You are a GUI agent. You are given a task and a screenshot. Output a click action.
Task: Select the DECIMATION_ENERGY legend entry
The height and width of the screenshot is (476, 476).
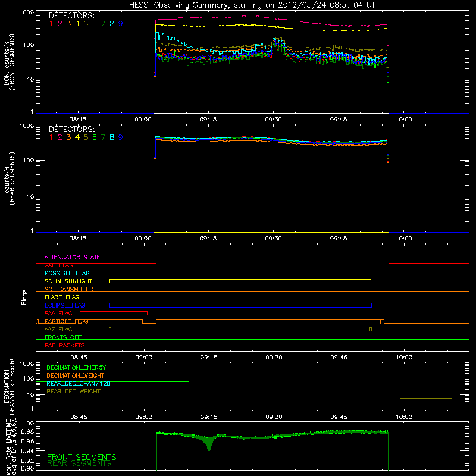[x=76, y=368]
